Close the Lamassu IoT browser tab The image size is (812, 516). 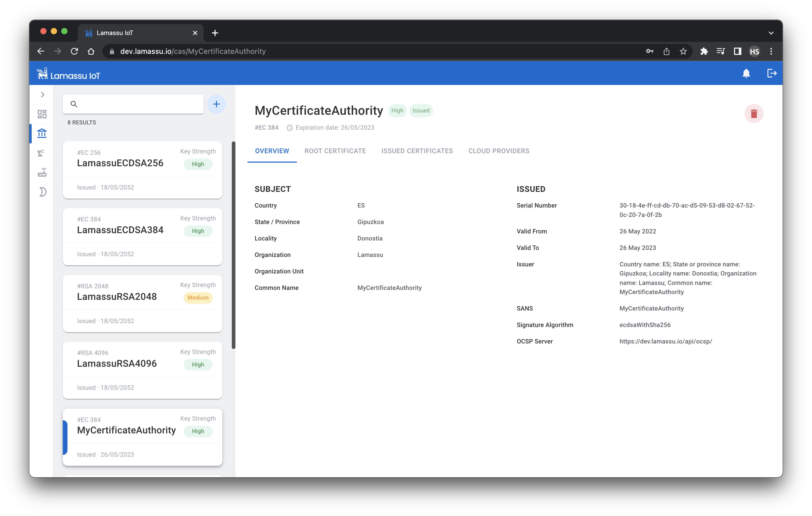[x=195, y=33]
